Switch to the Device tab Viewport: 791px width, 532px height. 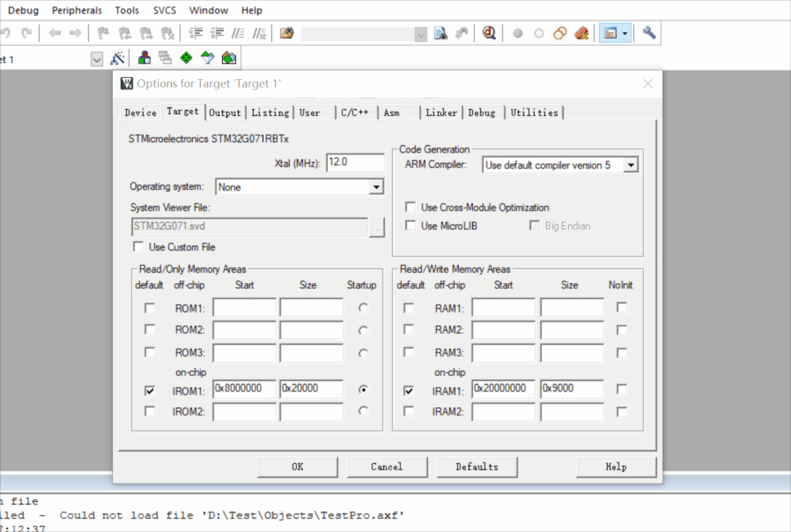click(x=140, y=112)
